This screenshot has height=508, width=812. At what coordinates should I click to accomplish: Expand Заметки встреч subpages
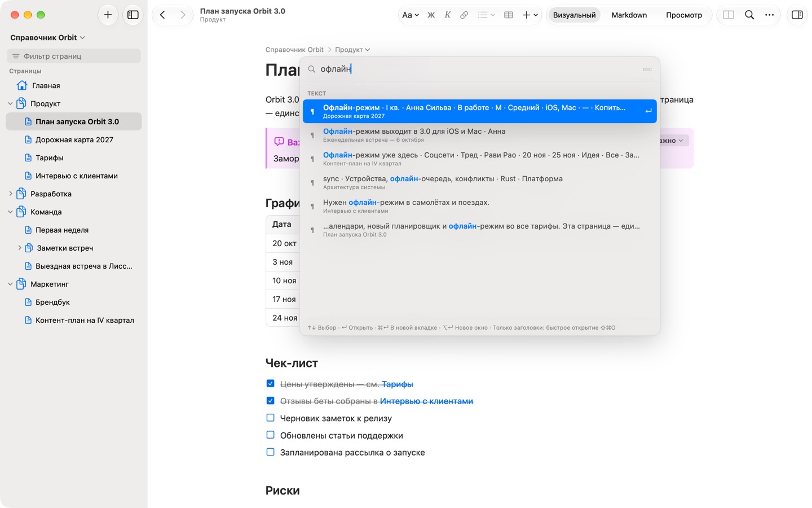pos(20,248)
